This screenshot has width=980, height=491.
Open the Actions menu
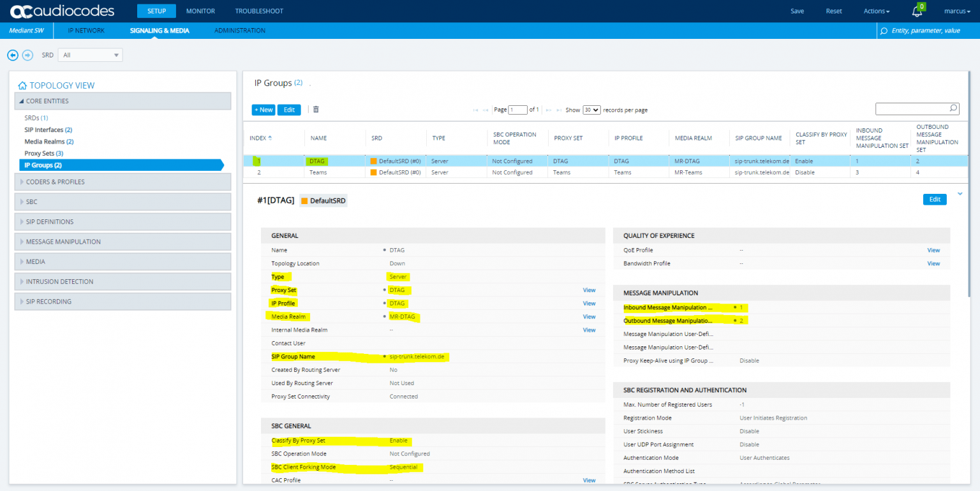(876, 11)
